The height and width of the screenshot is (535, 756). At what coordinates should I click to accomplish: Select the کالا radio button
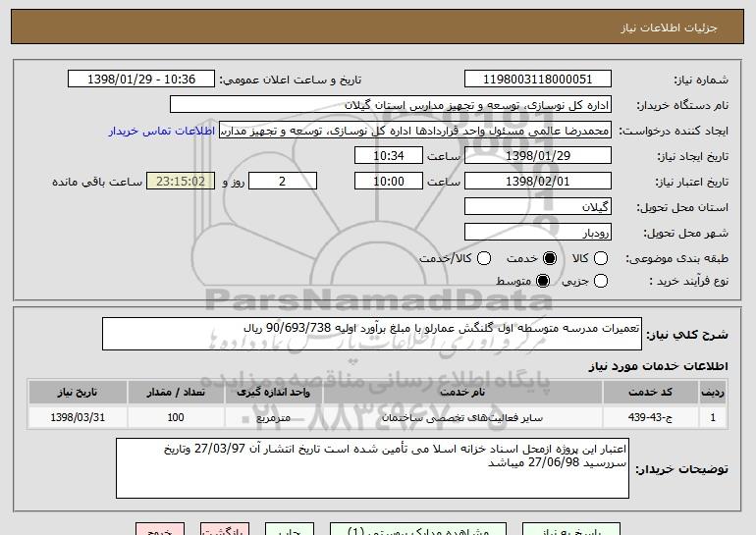(x=600, y=258)
